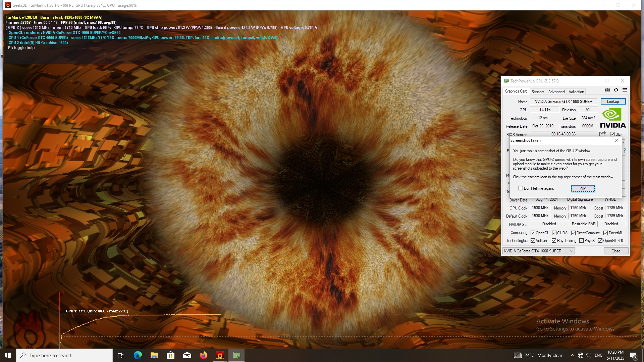Open the GPU-Z hamburger menu
Image resolution: width=644 pixels, height=362 pixels.
625,90
